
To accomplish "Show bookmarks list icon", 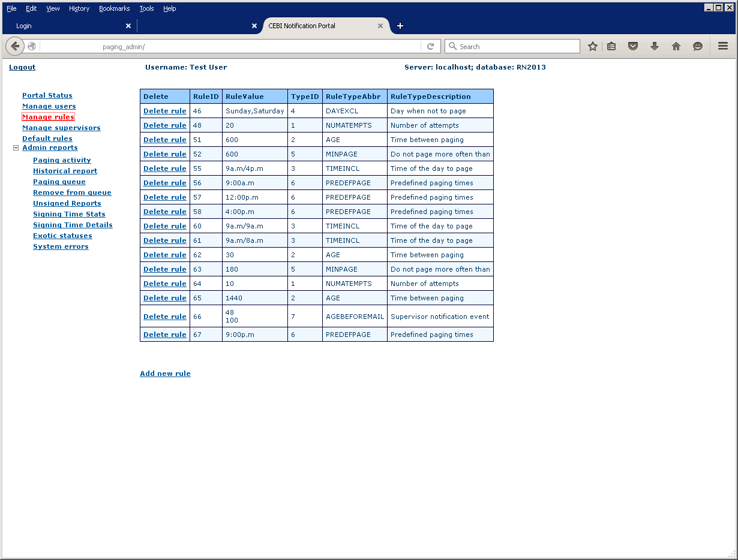I will click(x=611, y=46).
